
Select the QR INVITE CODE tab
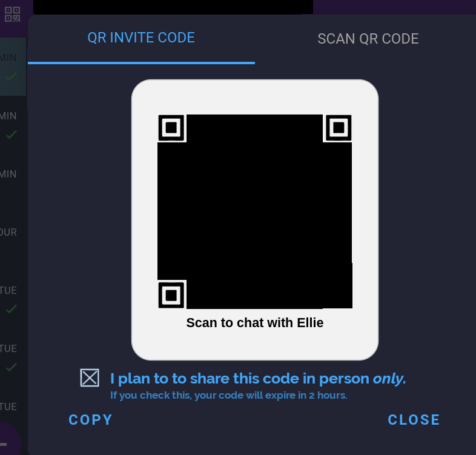pyautogui.click(x=141, y=38)
